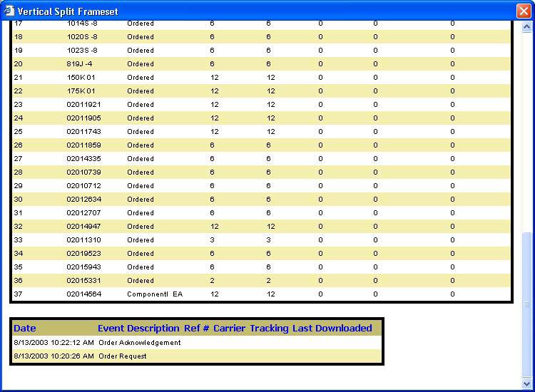Click the ComponentI EA status in row 37
The image size is (535, 392).
pos(155,294)
